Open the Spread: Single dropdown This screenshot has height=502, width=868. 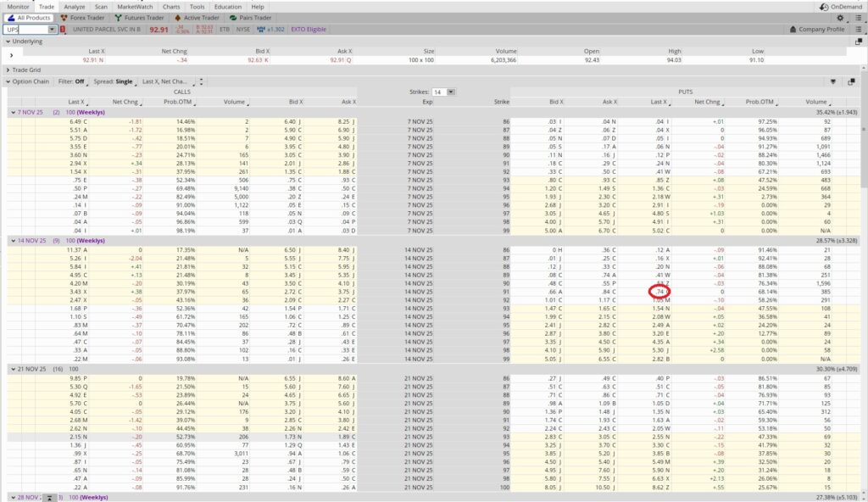click(x=114, y=81)
